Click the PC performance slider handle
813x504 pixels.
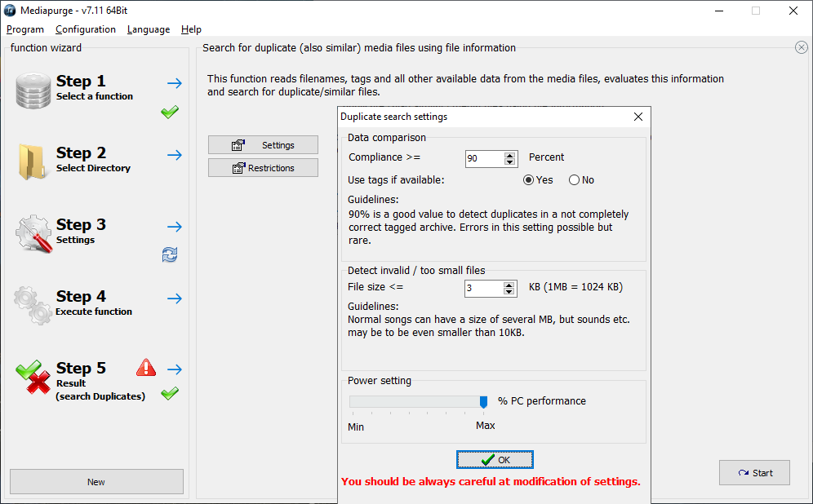484,402
